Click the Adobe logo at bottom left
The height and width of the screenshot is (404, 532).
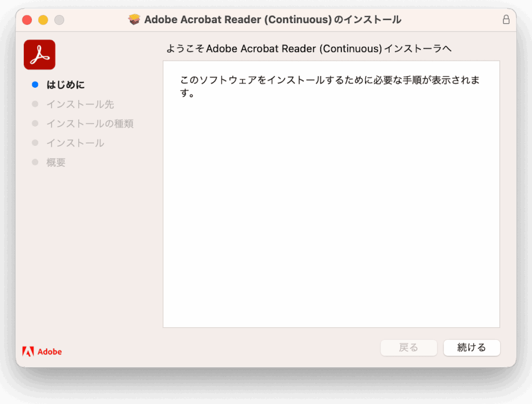point(28,352)
